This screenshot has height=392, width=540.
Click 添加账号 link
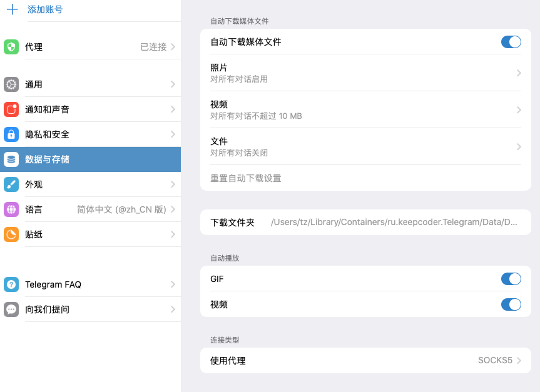(x=45, y=9)
